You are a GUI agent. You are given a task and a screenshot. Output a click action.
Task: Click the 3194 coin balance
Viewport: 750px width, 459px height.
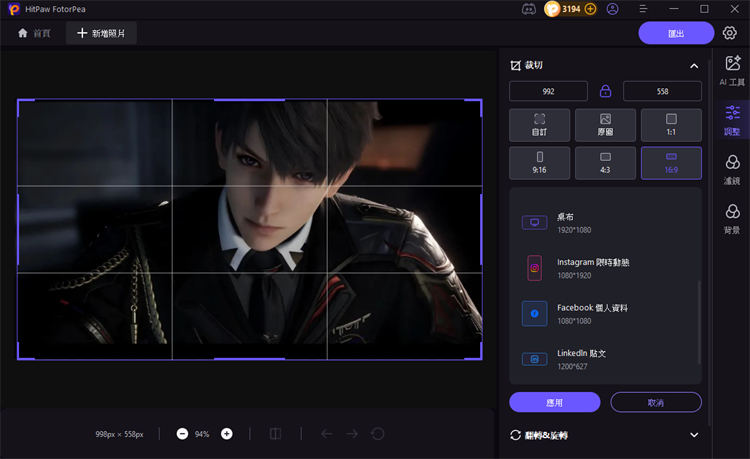[571, 9]
